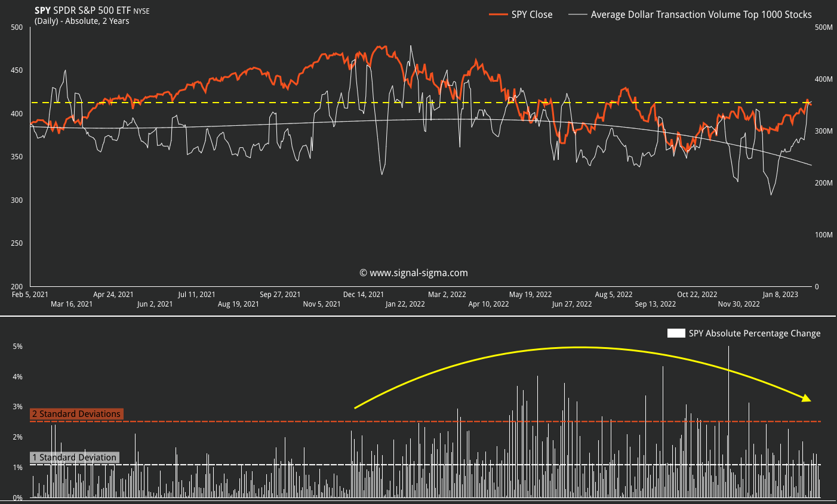Click the 'Dec 14, 2021' date label

click(364, 294)
